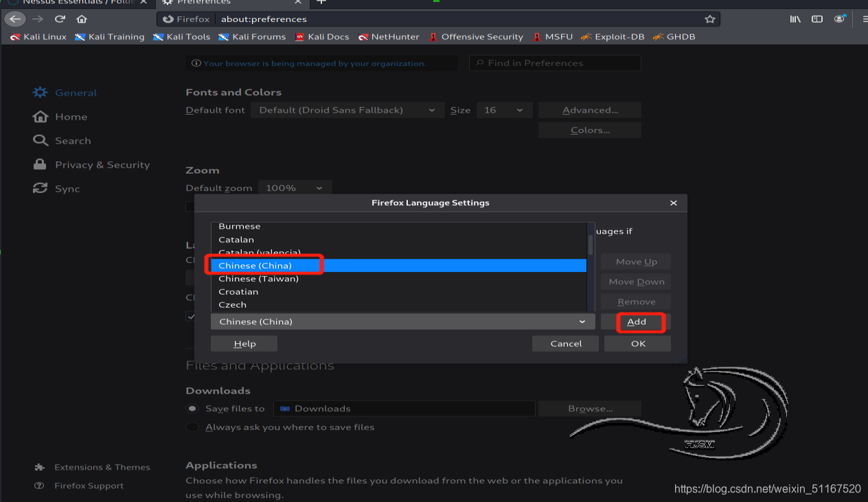Close the Firefox Language Settings dialog
The image size is (868, 502).
(x=674, y=203)
